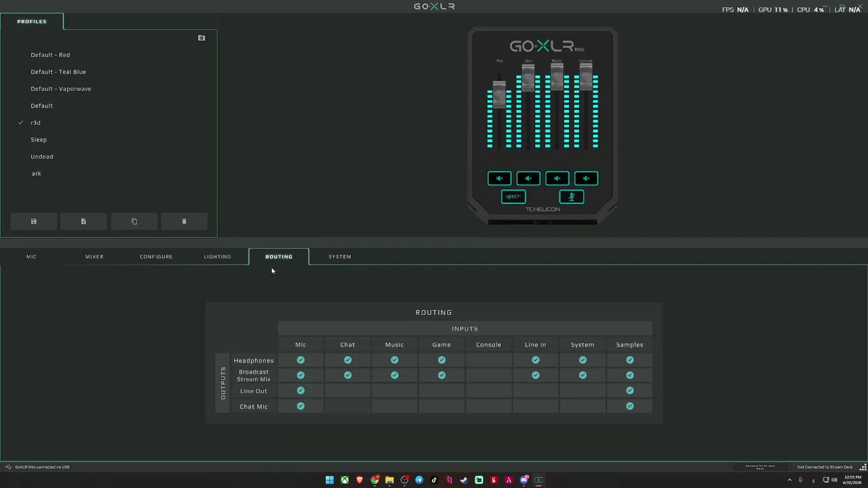Click the bleep censor button on device
Viewport: 868px width, 488px height.
point(513,197)
